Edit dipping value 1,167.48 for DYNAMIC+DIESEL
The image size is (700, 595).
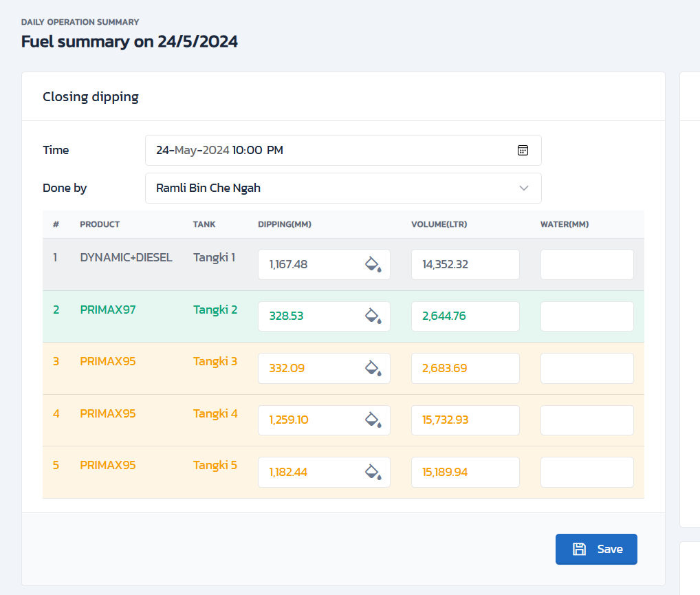(308, 265)
